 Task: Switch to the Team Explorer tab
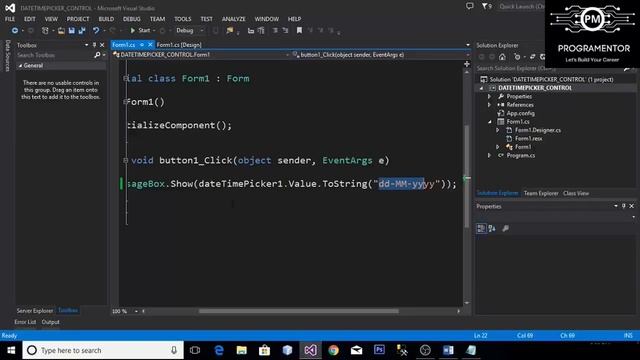pos(541,193)
